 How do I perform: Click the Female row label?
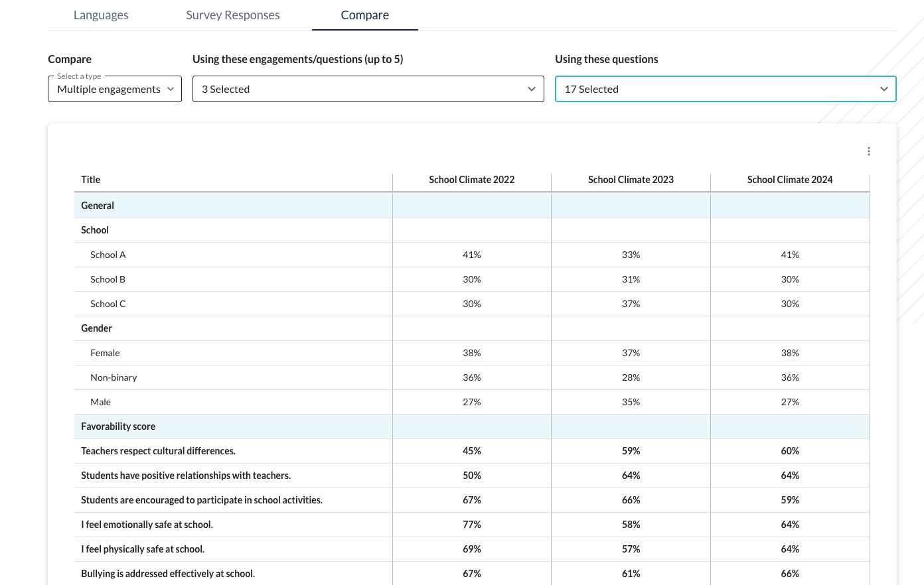[x=105, y=353]
